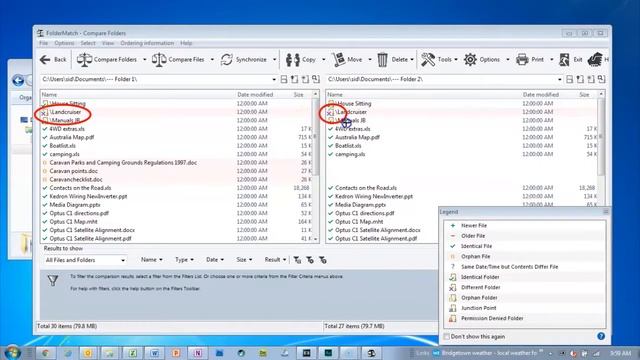Select Caravan points.doc in left pane

(x=73, y=171)
